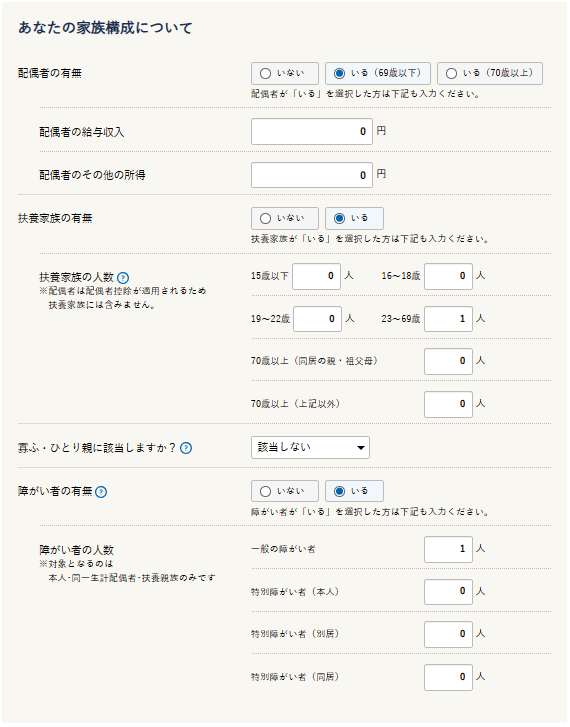
Task: Open help icon beside 寡ふ・ひとり親 question
Action: pyautogui.click(x=186, y=448)
